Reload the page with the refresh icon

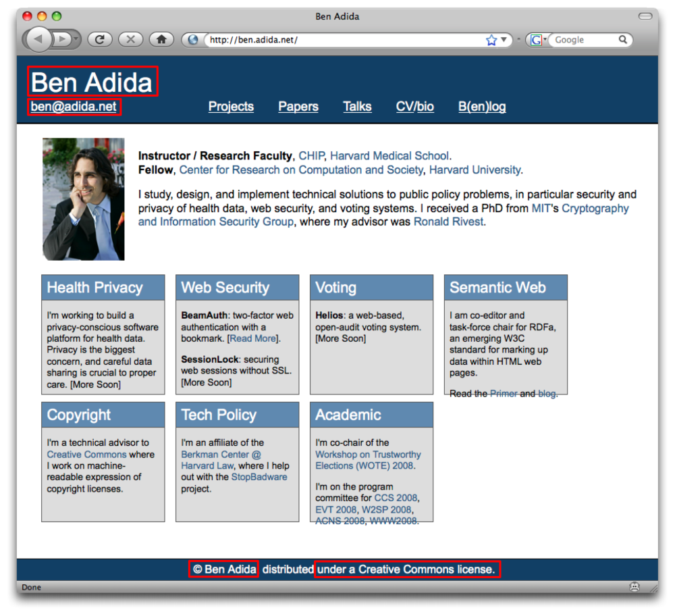coord(99,40)
